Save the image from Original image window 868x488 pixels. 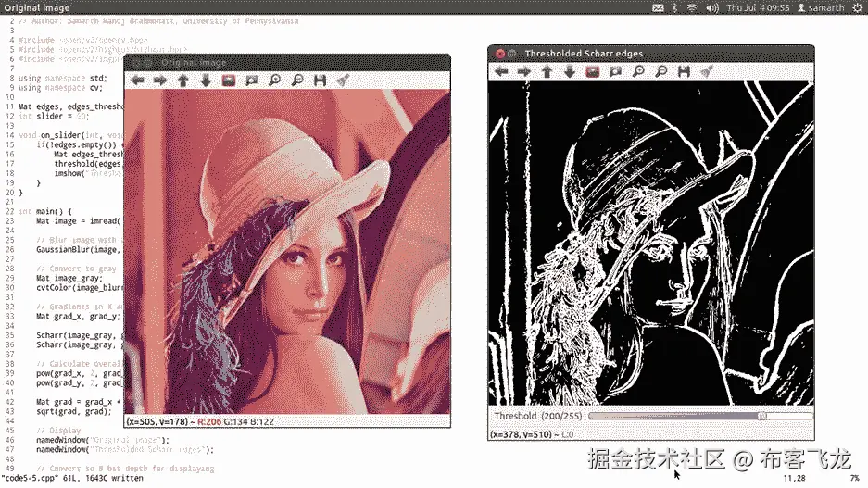pos(320,81)
